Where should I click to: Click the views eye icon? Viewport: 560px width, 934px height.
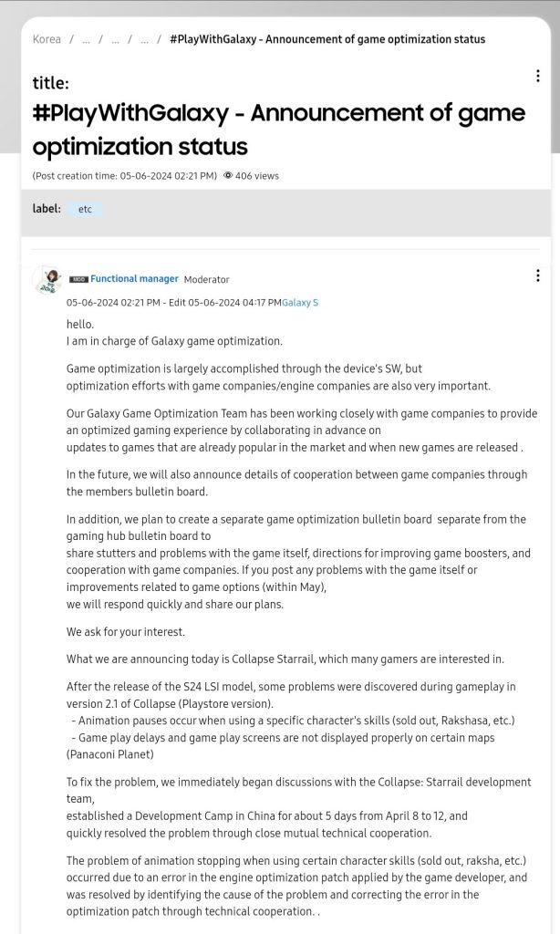point(228,176)
